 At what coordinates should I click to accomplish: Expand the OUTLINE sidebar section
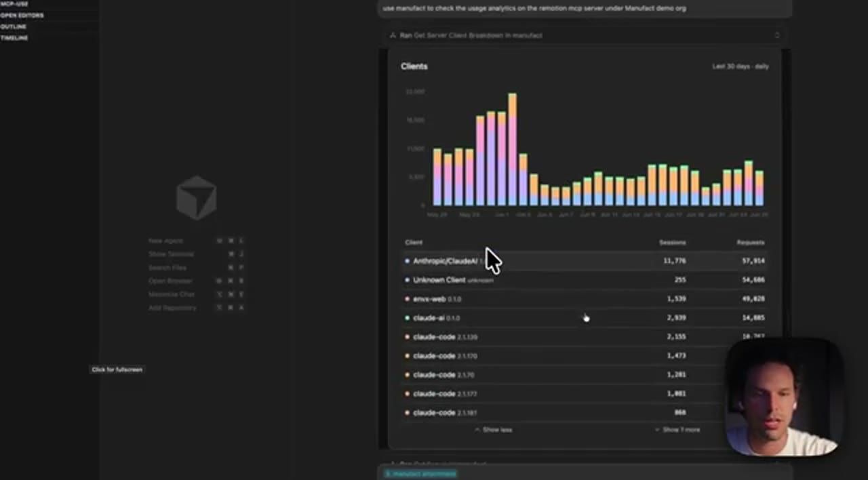(x=14, y=26)
